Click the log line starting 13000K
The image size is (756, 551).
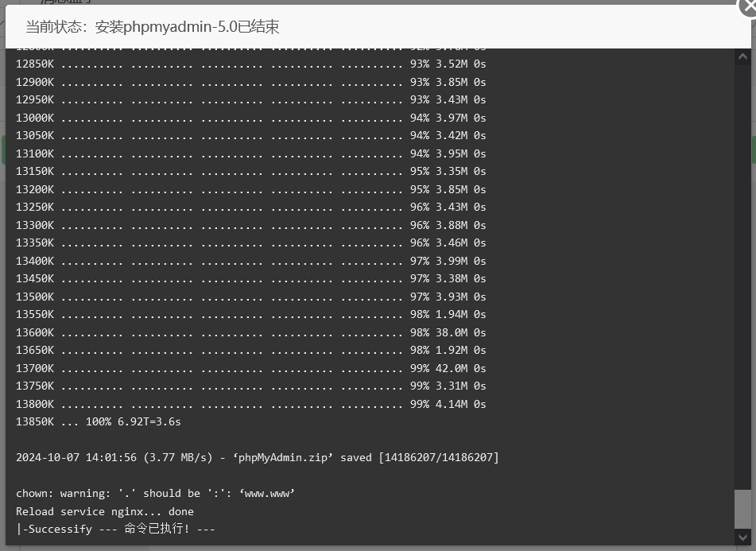click(250, 118)
